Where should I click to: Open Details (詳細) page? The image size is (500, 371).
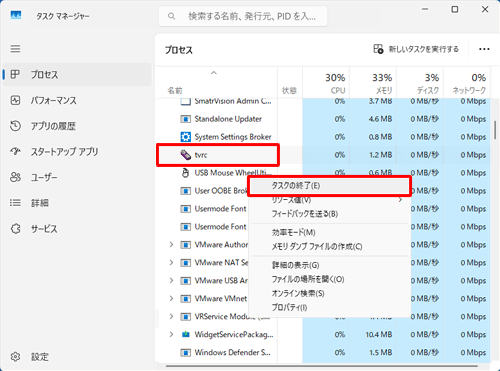[77, 203]
